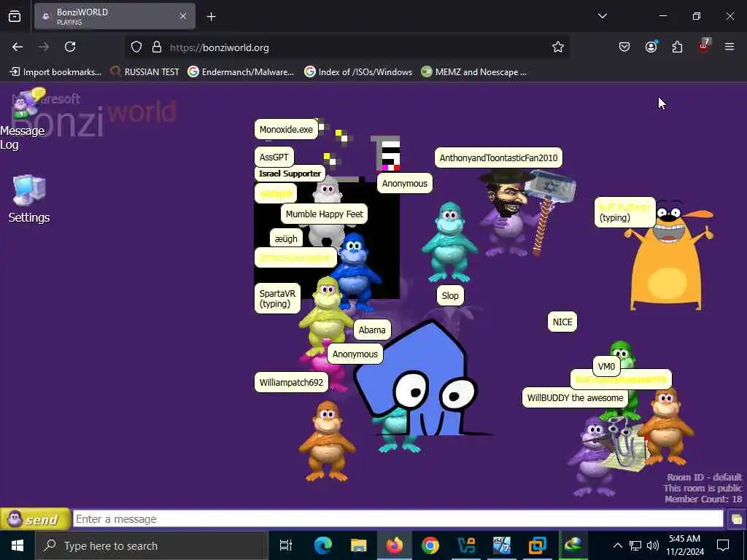Open RUSSIAN TEST bookmark
The height and width of the screenshot is (560, 747).
pyautogui.click(x=145, y=72)
